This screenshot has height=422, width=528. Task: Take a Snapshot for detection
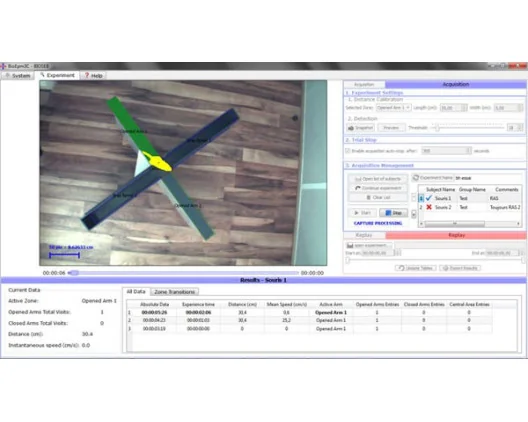click(x=360, y=128)
